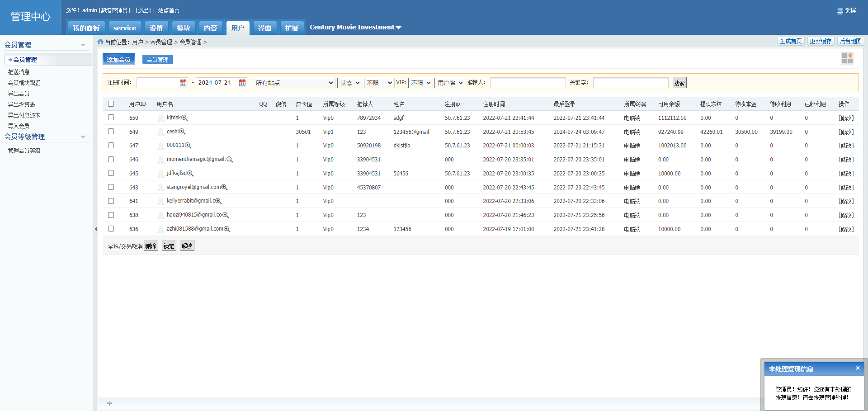
Task: Click magnifier icon next to user kjfdsk
Action: point(184,118)
